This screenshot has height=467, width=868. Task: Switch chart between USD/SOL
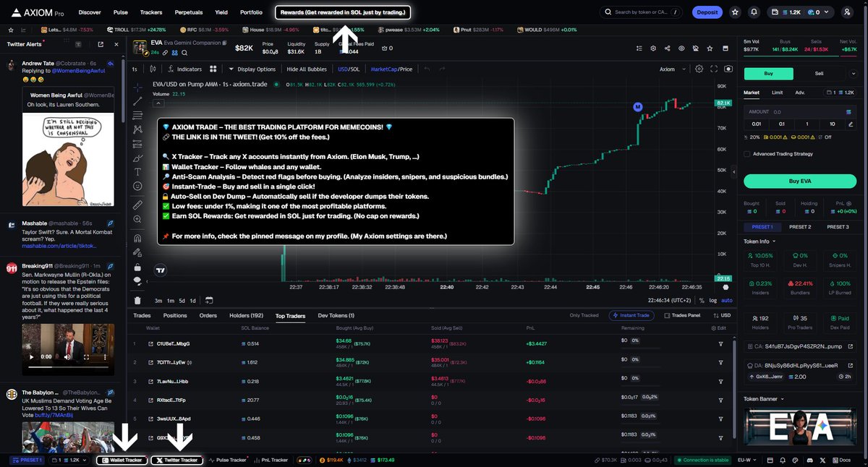pyautogui.click(x=349, y=69)
